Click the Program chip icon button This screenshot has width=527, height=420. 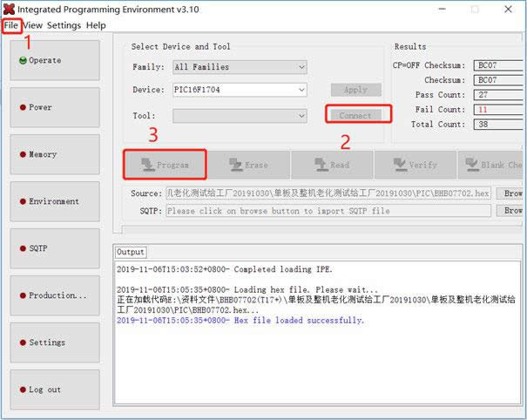tap(165, 164)
